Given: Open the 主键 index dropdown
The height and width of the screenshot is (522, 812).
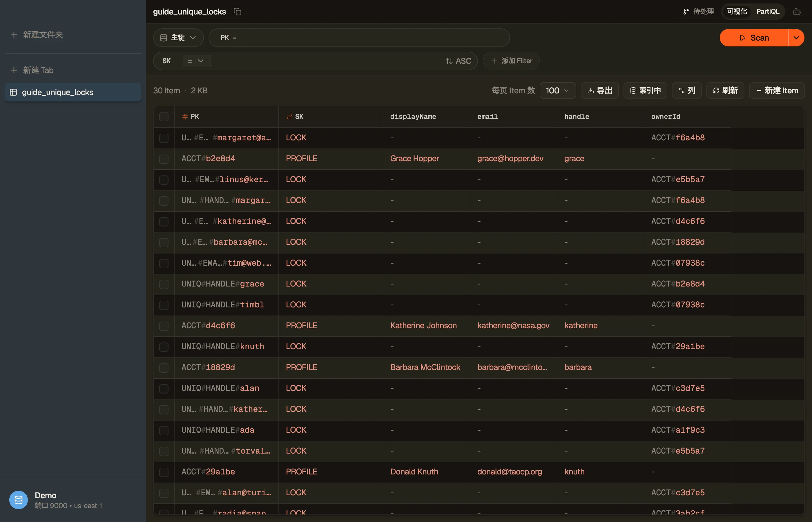Looking at the screenshot, I should click(178, 38).
